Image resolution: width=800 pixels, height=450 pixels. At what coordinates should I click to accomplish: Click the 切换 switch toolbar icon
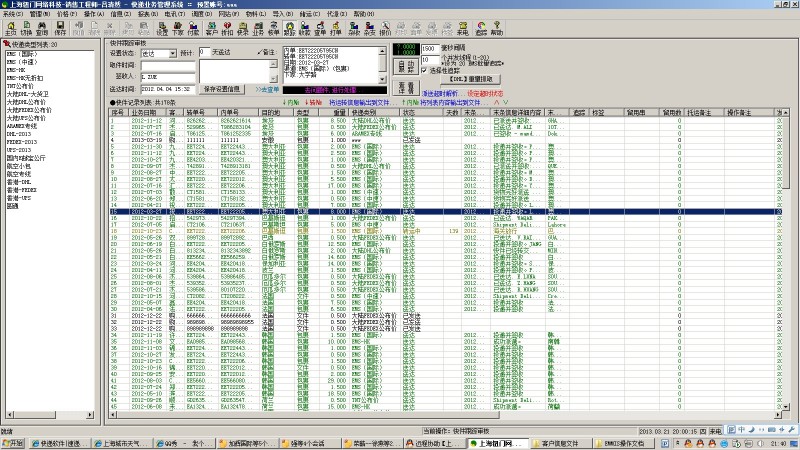click(26, 28)
